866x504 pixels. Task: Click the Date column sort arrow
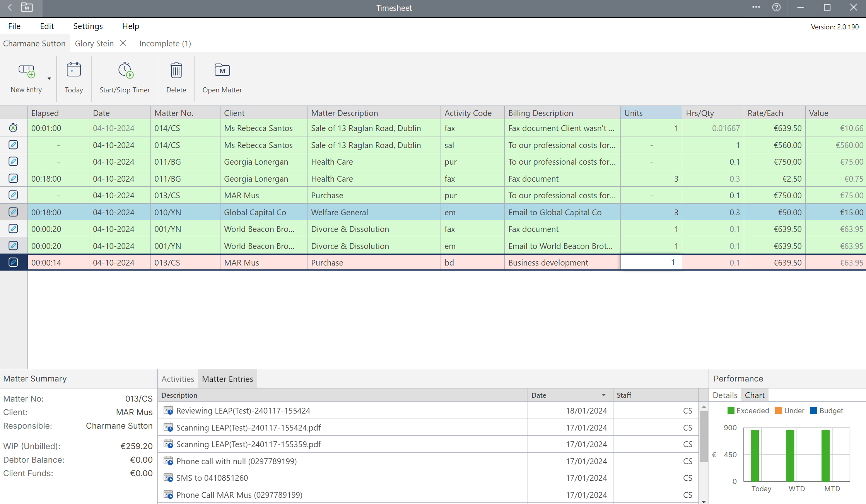point(603,395)
